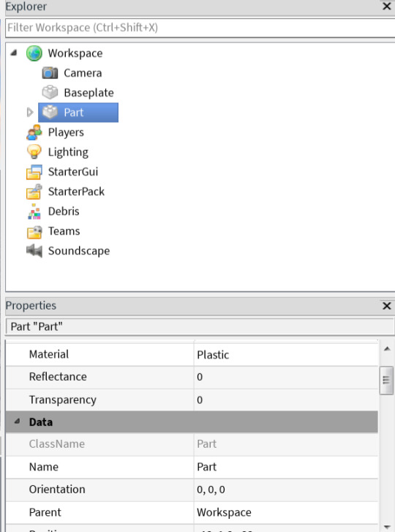Select the Baseplate item
Screen dimensions: 395x532
point(89,93)
